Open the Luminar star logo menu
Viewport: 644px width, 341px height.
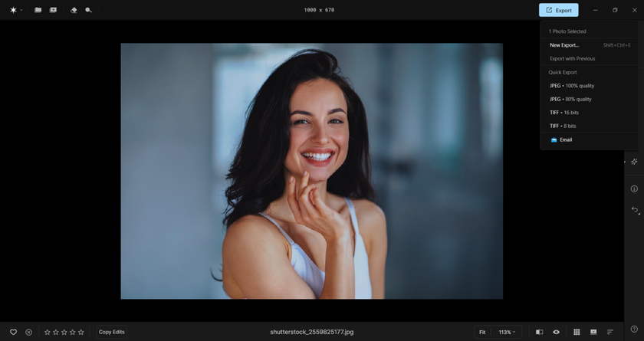13,10
